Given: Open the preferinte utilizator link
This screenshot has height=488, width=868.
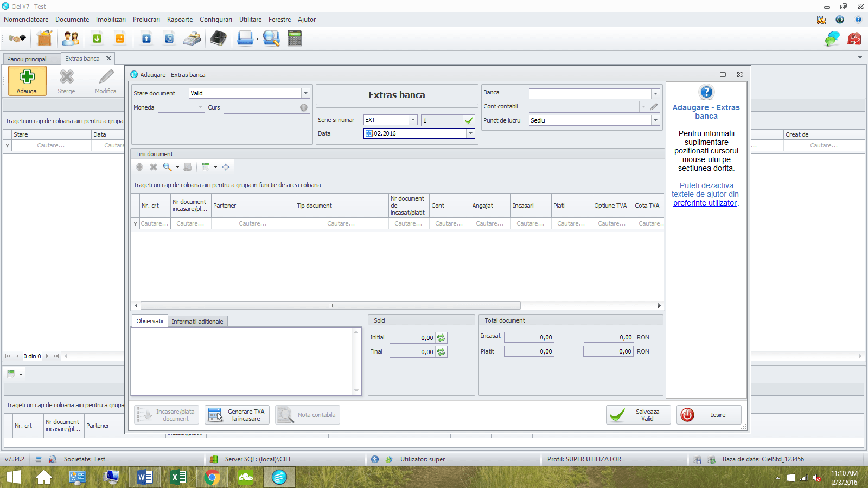Looking at the screenshot, I should [705, 203].
